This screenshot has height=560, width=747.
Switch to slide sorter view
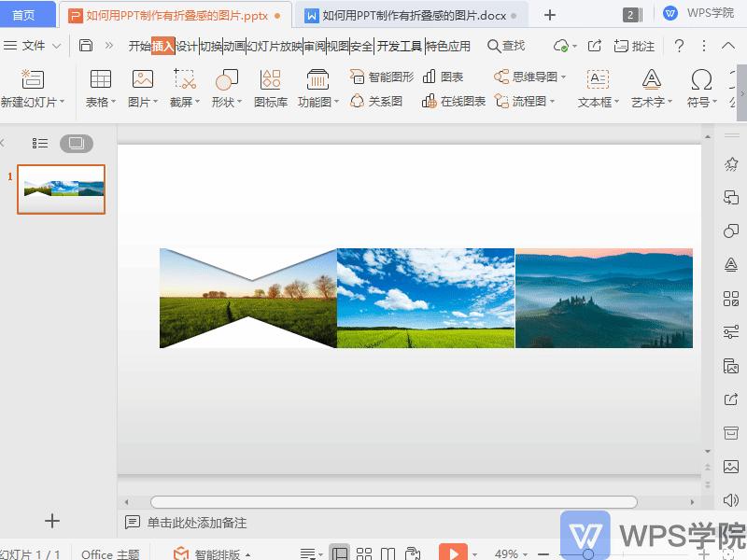pos(363,553)
